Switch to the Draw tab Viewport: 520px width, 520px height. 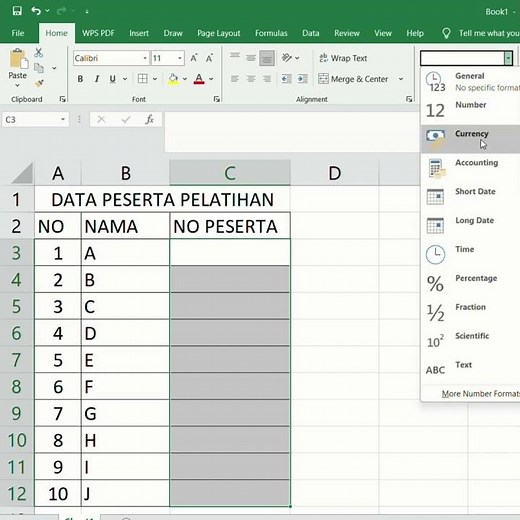click(x=173, y=33)
